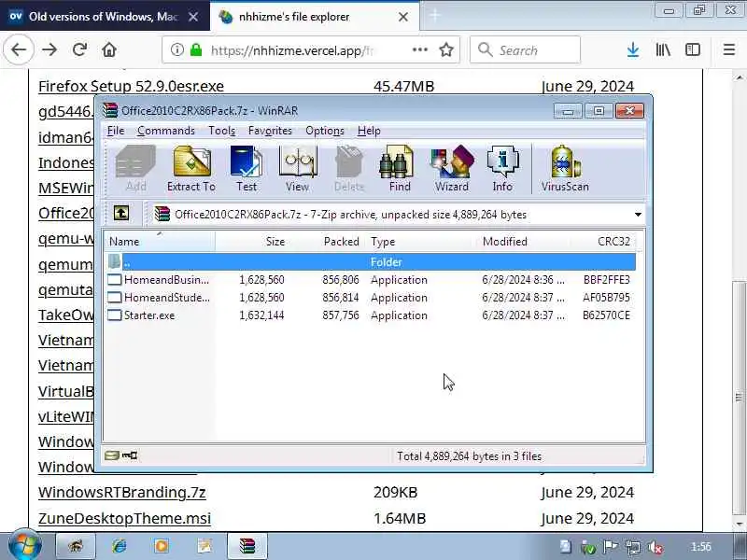This screenshot has width=747, height=560.
Task: Open the View tool in WinRAR
Action: point(298,169)
